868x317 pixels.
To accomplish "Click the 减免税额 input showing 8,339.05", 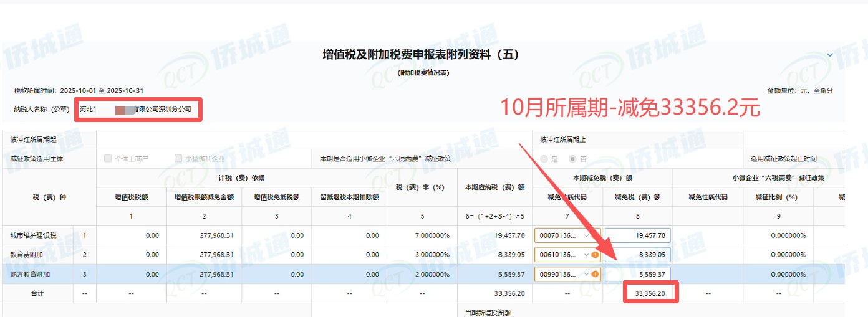I will [x=637, y=255].
